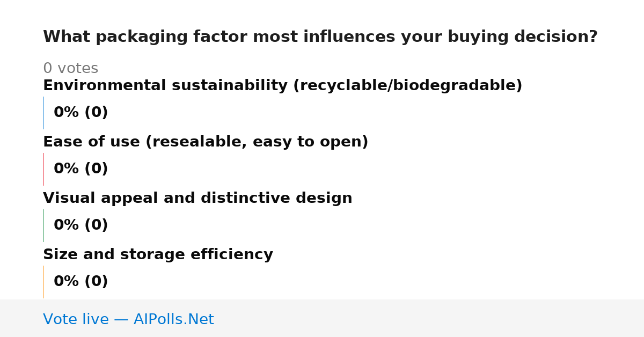Click 0% (0) result for Environmental sustainability
Screen dimensions: 644x337
pyautogui.click(x=80, y=113)
